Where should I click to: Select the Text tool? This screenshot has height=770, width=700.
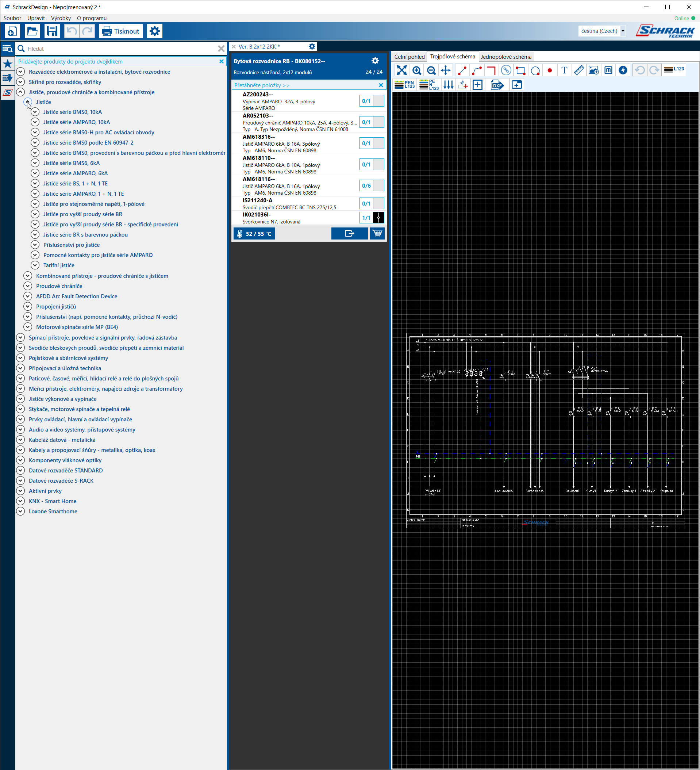click(565, 70)
